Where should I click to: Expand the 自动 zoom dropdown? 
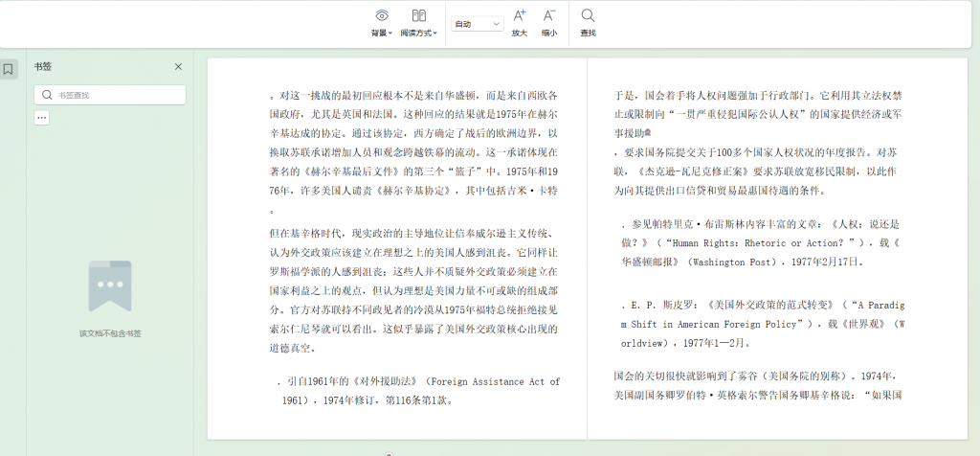(x=477, y=24)
